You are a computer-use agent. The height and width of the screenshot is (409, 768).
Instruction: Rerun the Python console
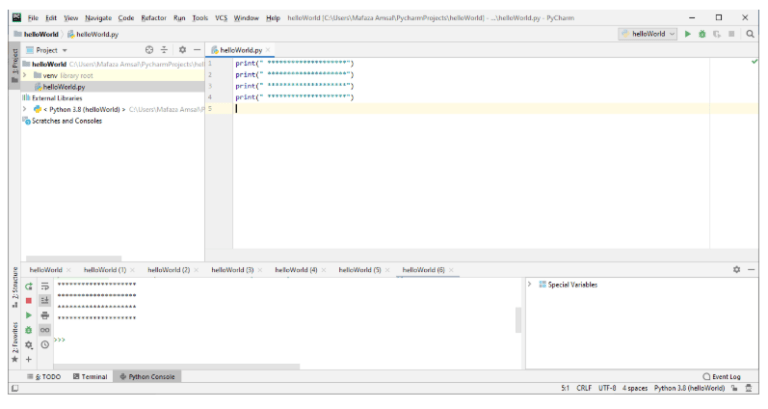(x=29, y=286)
